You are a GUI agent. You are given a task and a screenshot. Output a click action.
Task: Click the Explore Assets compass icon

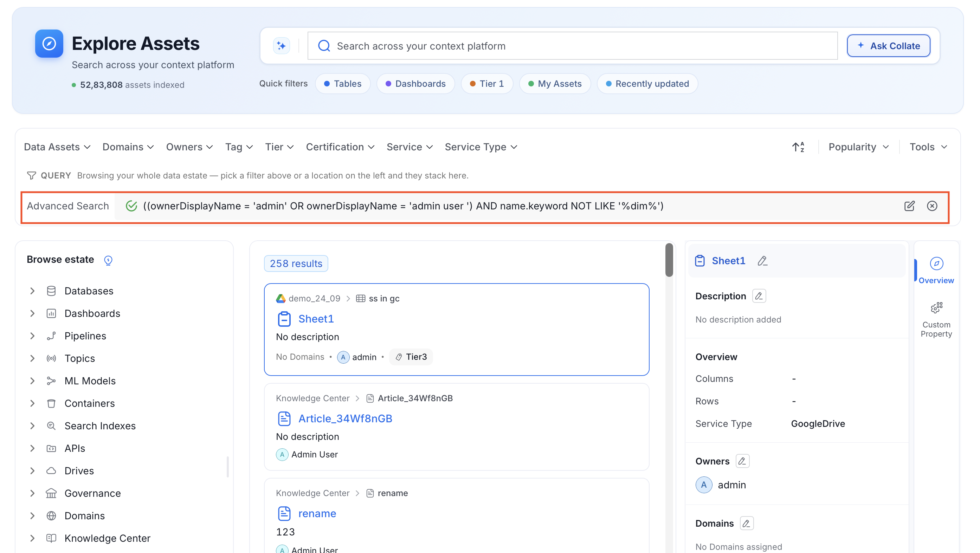(49, 43)
